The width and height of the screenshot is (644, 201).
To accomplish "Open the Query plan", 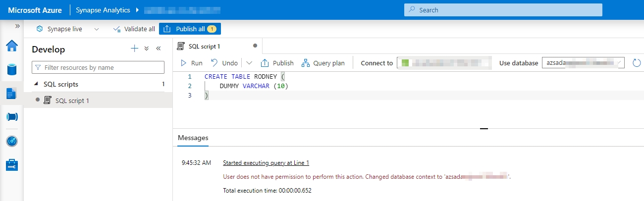I will pyautogui.click(x=322, y=63).
